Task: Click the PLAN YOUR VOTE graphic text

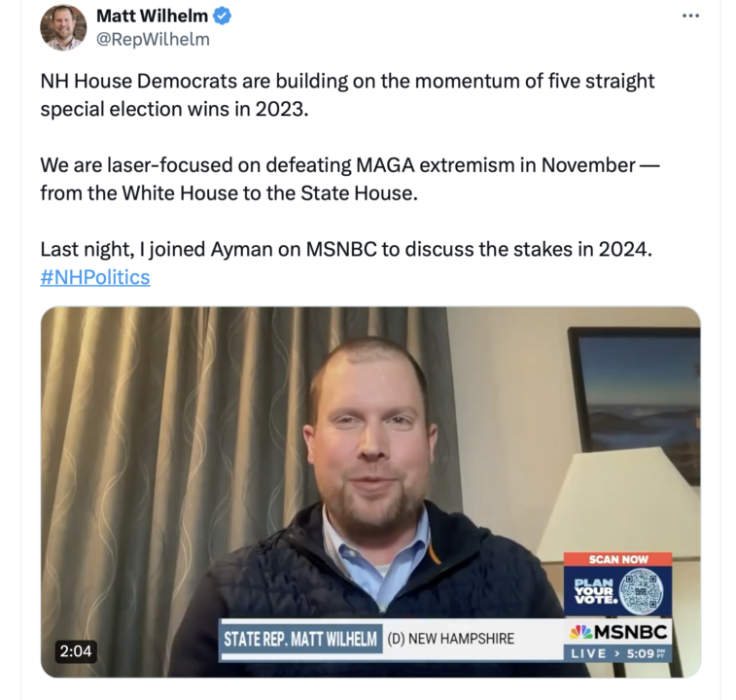Action: coord(593,591)
